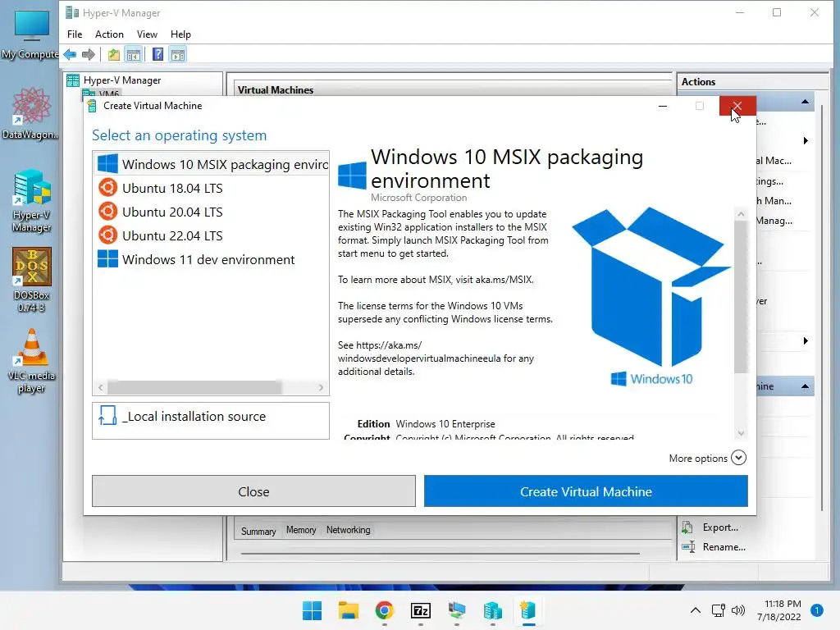Click the network tray icon
The image size is (840, 630).
point(718,610)
